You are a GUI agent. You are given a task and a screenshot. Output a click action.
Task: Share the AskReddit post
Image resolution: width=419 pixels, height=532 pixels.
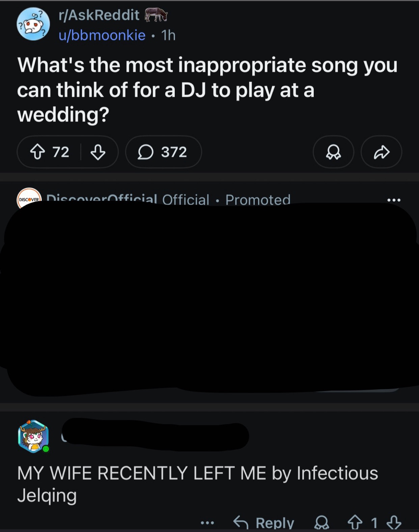tap(381, 152)
